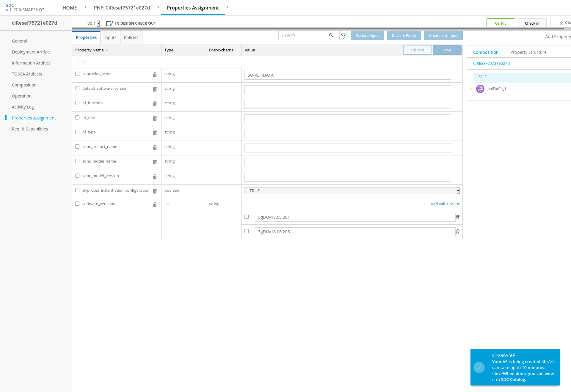The width and height of the screenshot is (571, 392).
Task: Open the Activity Log section
Action: pyautogui.click(x=23, y=107)
